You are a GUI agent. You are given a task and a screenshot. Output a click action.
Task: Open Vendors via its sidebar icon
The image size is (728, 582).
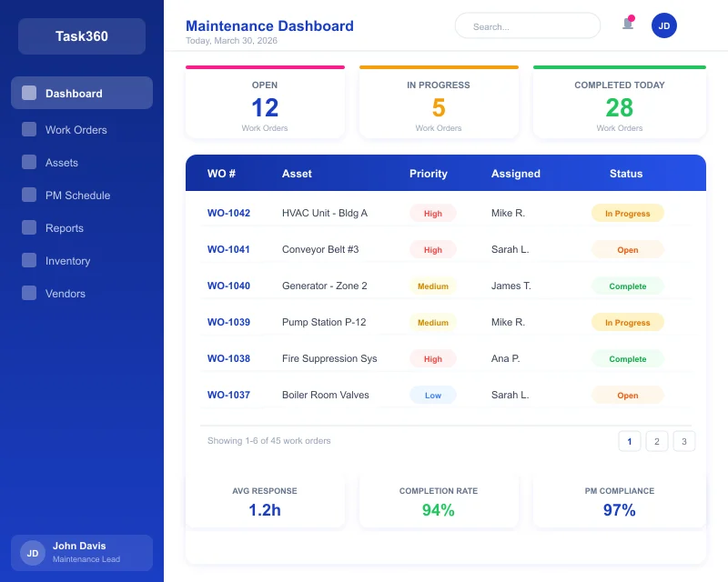point(29,294)
